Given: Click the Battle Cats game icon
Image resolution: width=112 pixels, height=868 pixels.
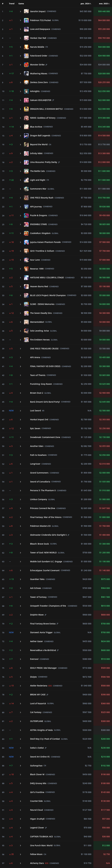Looking at the screenshot, I should pos(26,171).
